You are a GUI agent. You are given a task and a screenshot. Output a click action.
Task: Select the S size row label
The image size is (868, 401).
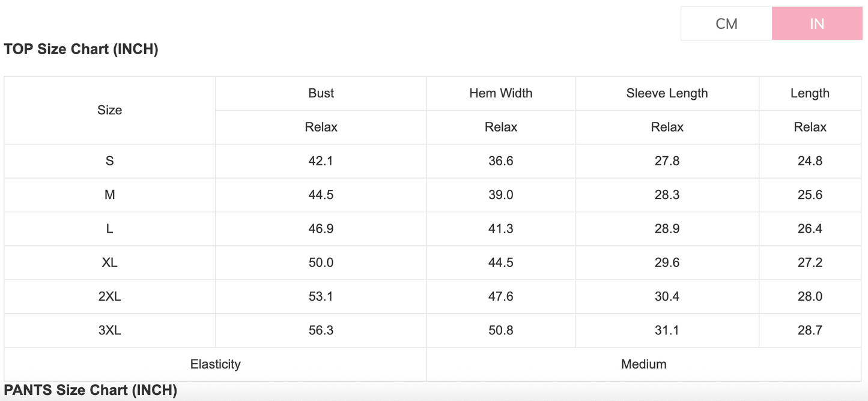click(x=109, y=161)
